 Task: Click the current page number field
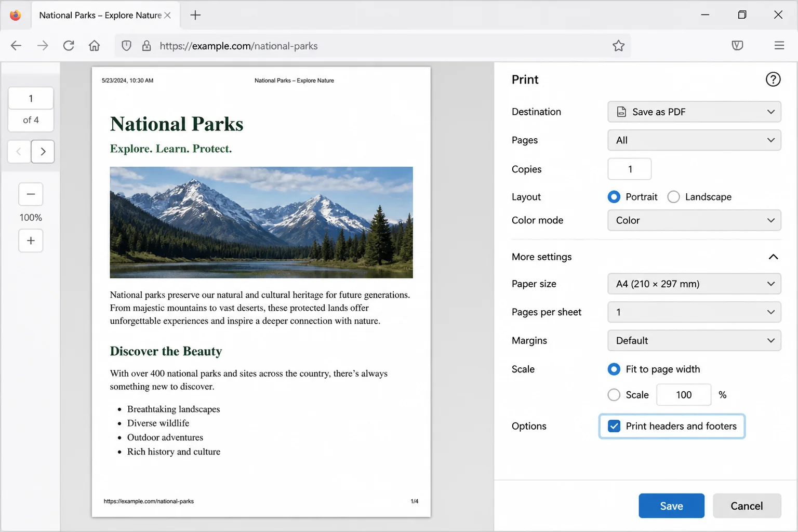[x=31, y=98]
